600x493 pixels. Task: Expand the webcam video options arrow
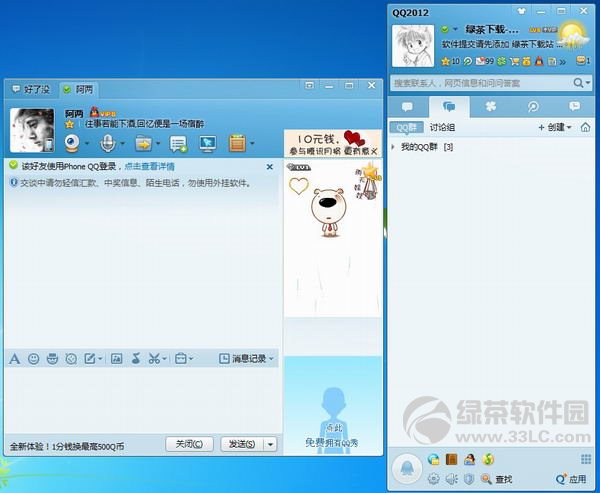tap(87, 144)
